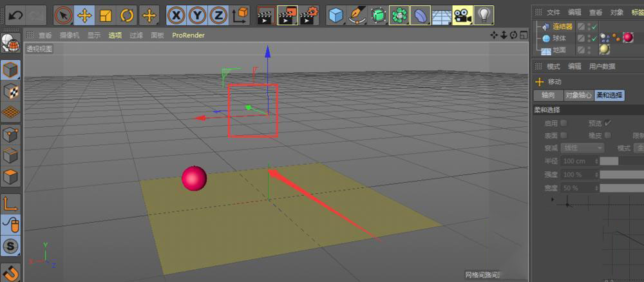Click the Camera object icon
The width and height of the screenshot is (644, 282).
coord(462,14)
